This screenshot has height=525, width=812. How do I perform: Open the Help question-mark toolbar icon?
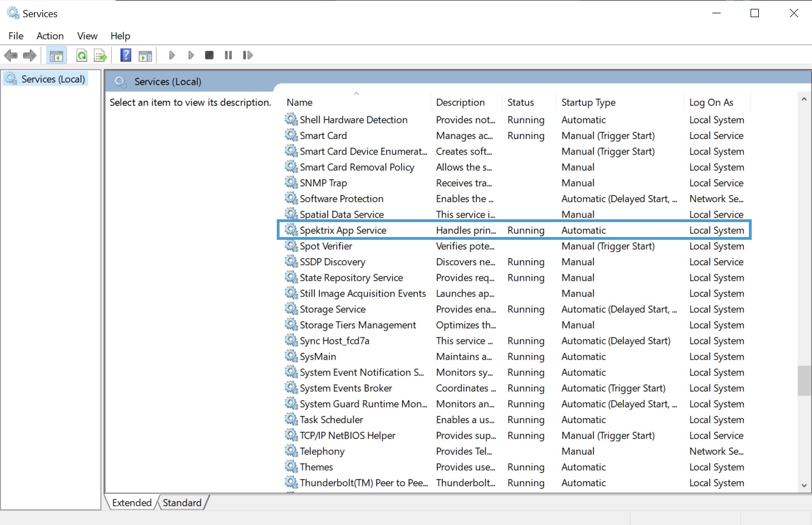[x=126, y=55]
